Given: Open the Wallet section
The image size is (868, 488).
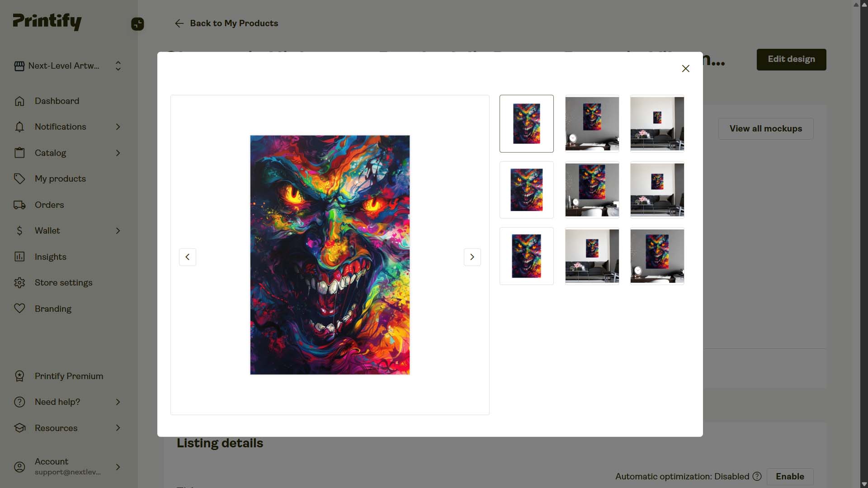Looking at the screenshot, I should click(x=47, y=230).
